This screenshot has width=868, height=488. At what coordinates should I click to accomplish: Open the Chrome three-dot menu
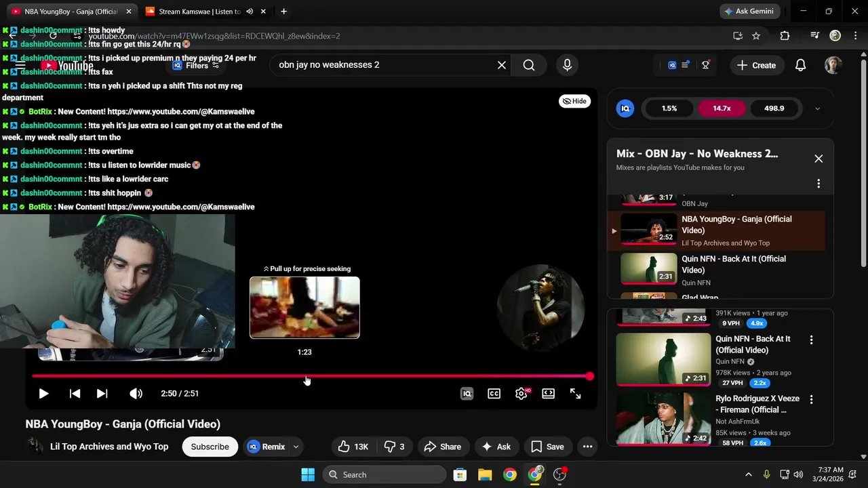(855, 36)
